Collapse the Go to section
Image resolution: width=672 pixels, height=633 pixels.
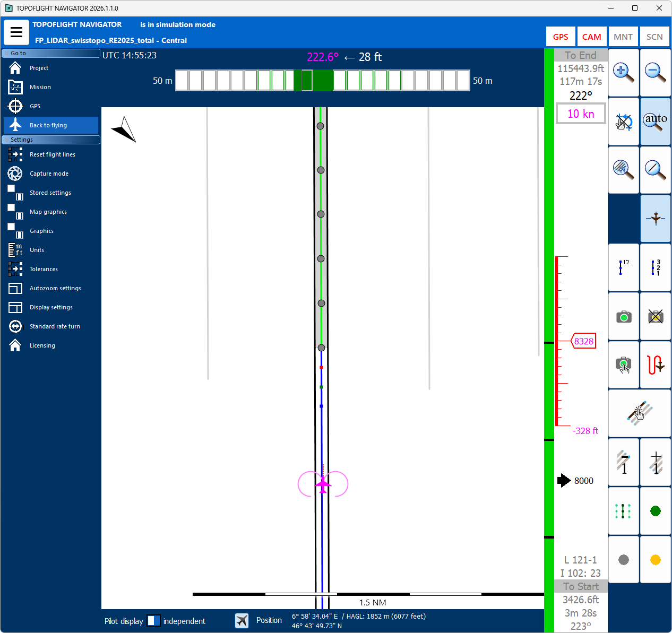coord(6,53)
